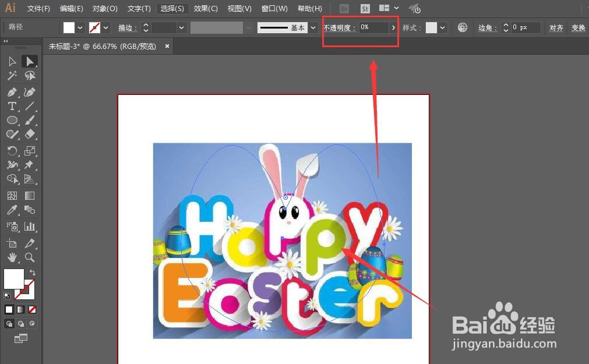
Task: Select the Puppet Warp pin tool
Action: [x=30, y=165]
